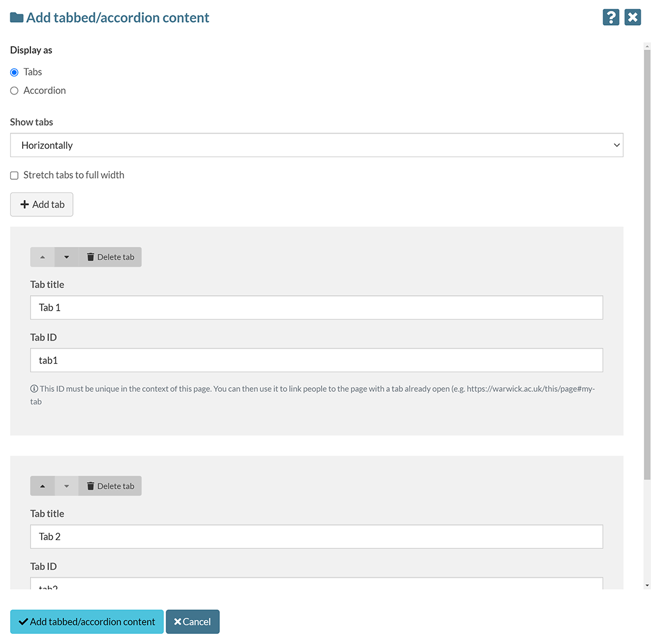This screenshot has width=651, height=644.
Task: Click the close X icon top right
Action: 632,17
